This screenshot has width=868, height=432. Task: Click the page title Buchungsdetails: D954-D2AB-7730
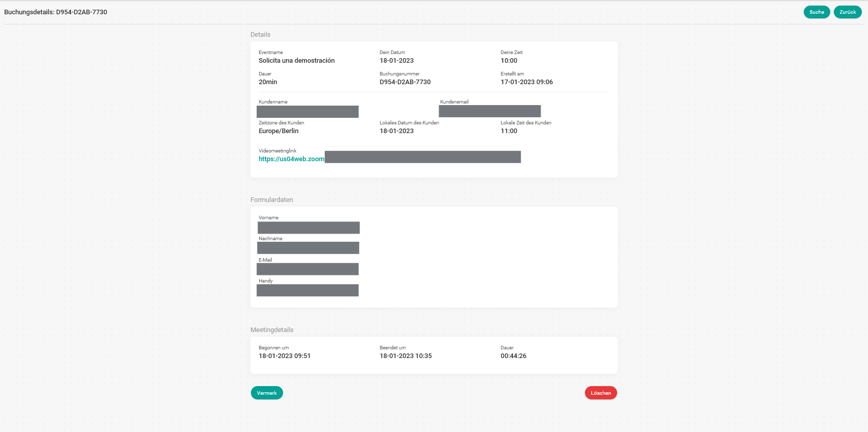[56, 12]
